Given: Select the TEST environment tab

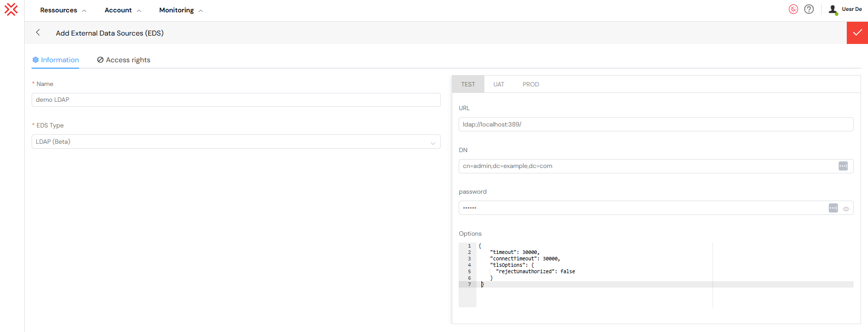Looking at the screenshot, I should (x=468, y=84).
